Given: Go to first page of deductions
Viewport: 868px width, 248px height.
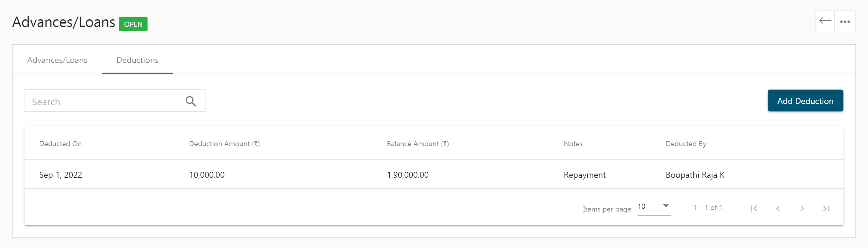Looking at the screenshot, I should (x=754, y=209).
